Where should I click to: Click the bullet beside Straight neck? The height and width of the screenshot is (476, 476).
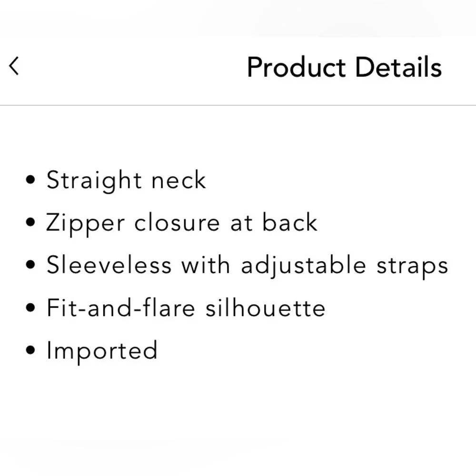click(30, 179)
